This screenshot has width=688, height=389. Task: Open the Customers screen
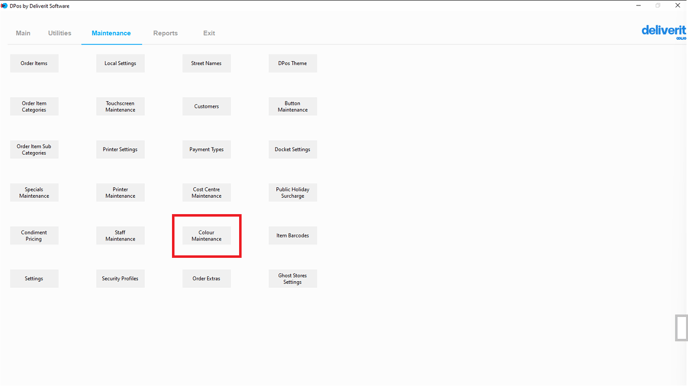pyautogui.click(x=207, y=107)
